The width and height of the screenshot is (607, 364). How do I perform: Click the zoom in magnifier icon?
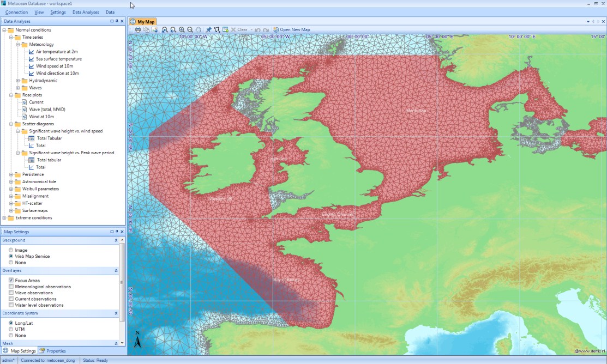[182, 29]
